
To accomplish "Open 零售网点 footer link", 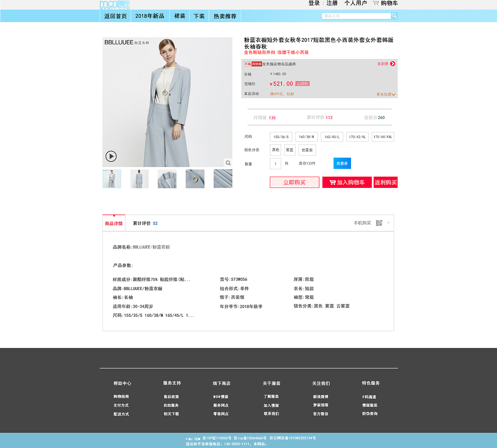I will click(x=221, y=414).
